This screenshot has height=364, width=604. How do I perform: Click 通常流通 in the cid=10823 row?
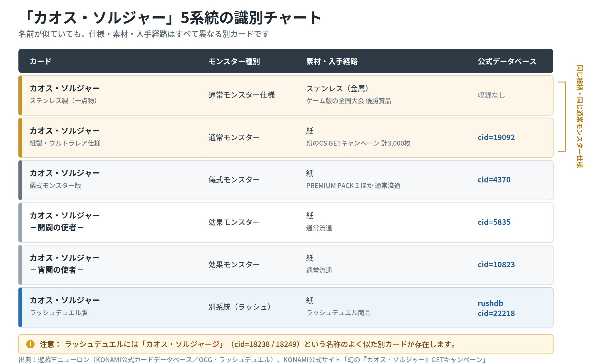coord(319,270)
